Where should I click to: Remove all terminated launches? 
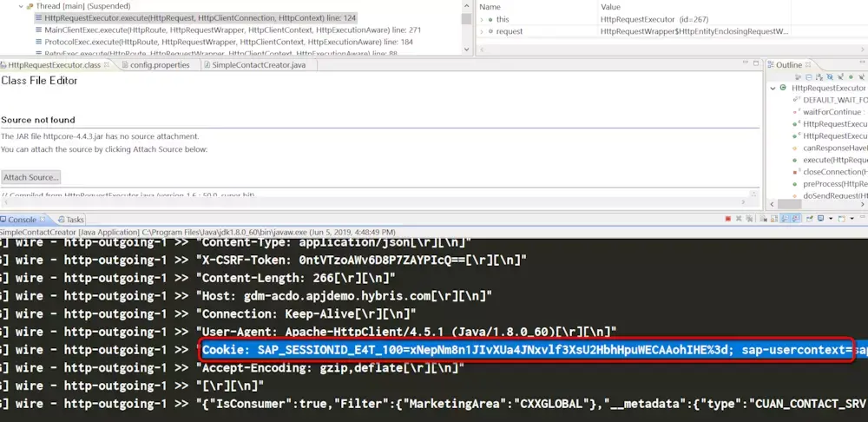[749, 219]
